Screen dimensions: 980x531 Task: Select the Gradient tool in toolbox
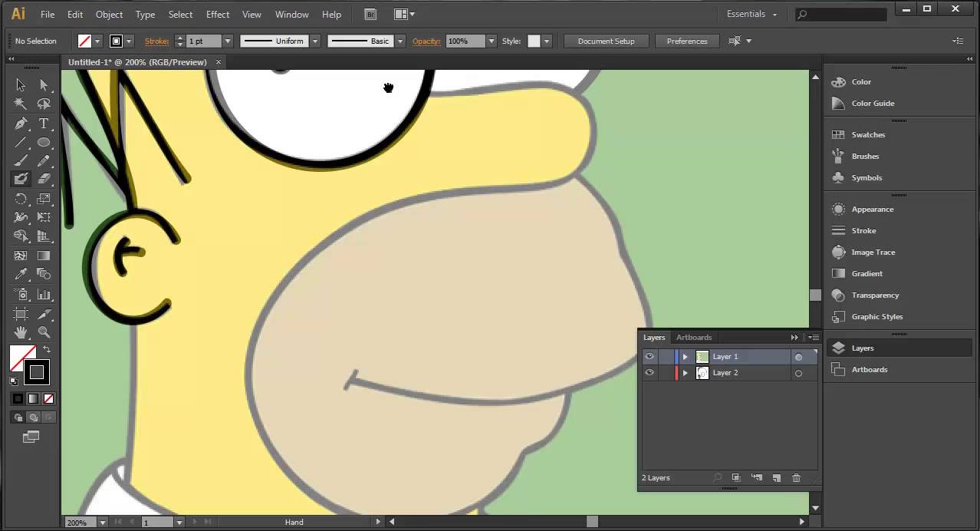click(x=44, y=256)
